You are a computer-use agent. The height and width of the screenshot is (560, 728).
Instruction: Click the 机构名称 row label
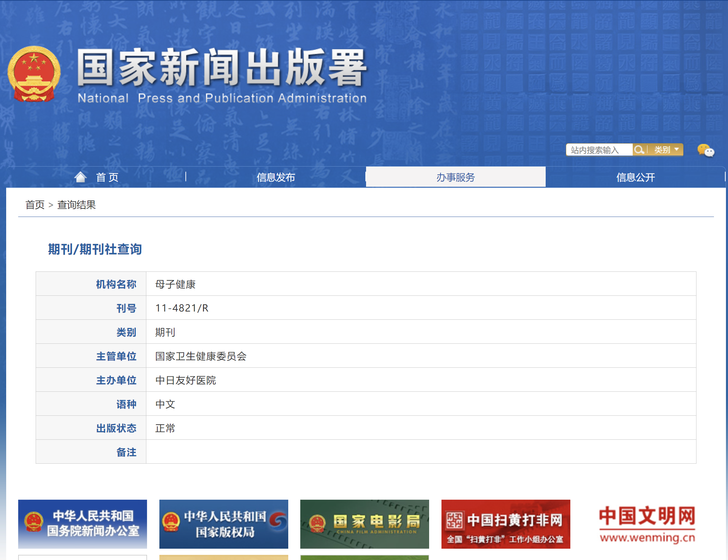pyautogui.click(x=116, y=284)
